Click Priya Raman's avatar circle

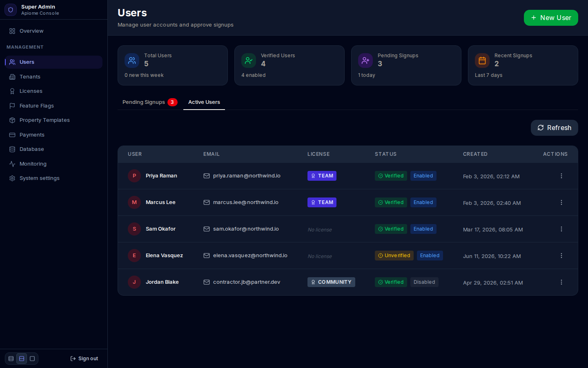tap(134, 176)
